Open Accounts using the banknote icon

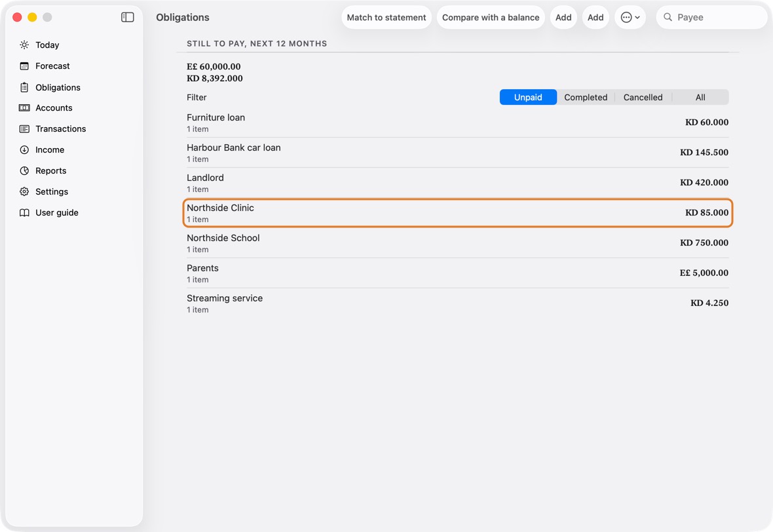click(x=24, y=108)
